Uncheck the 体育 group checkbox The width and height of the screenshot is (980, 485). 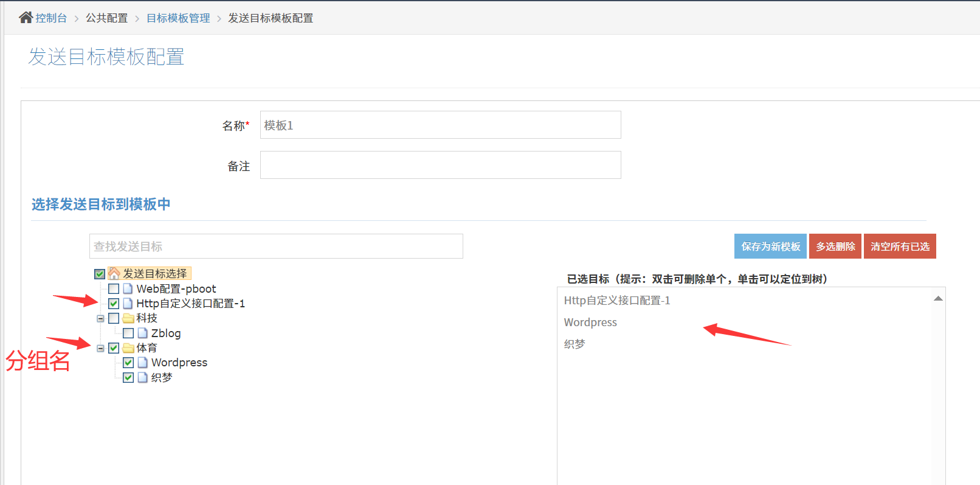(114, 348)
